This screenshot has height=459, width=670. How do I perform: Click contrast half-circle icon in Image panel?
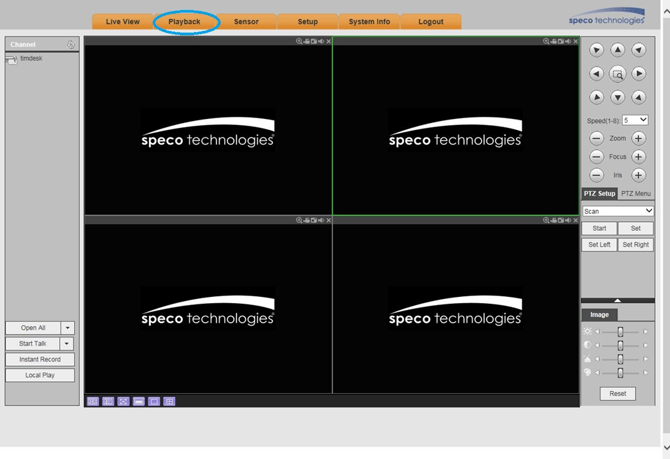tap(588, 345)
